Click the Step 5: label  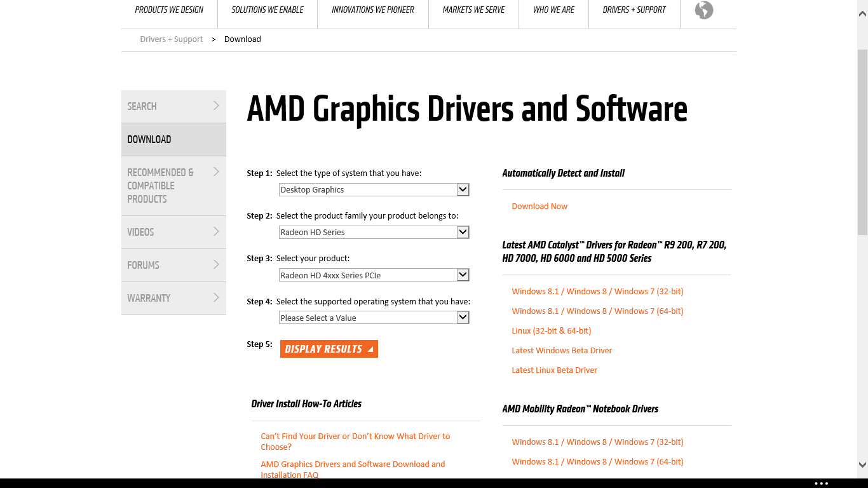(x=259, y=344)
